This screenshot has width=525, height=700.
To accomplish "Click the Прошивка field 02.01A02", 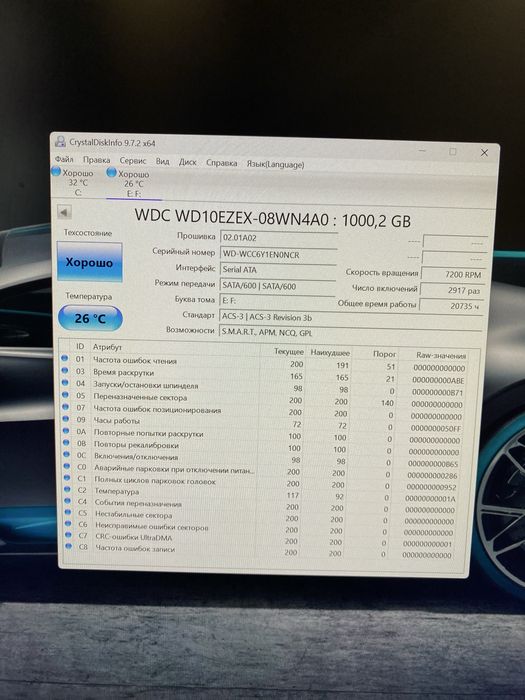I will 279,238.
